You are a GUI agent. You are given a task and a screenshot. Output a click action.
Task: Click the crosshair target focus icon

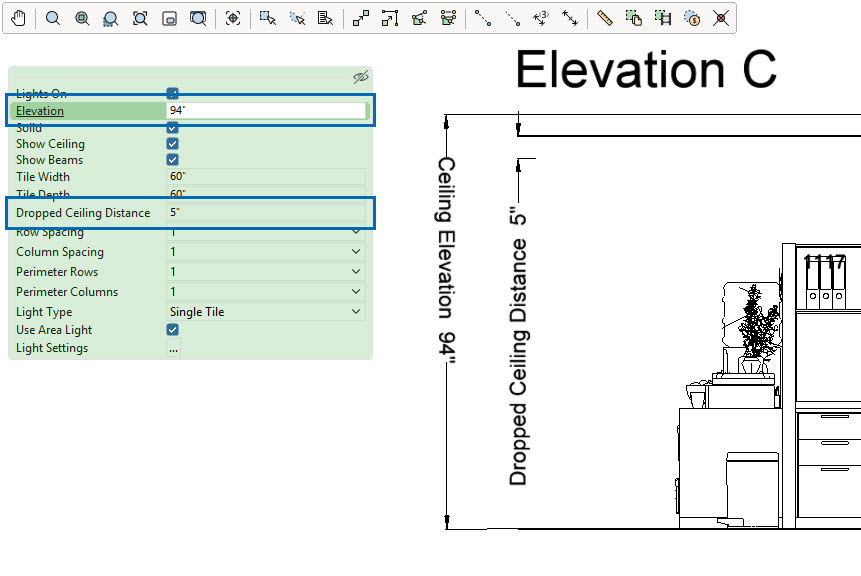[233, 18]
